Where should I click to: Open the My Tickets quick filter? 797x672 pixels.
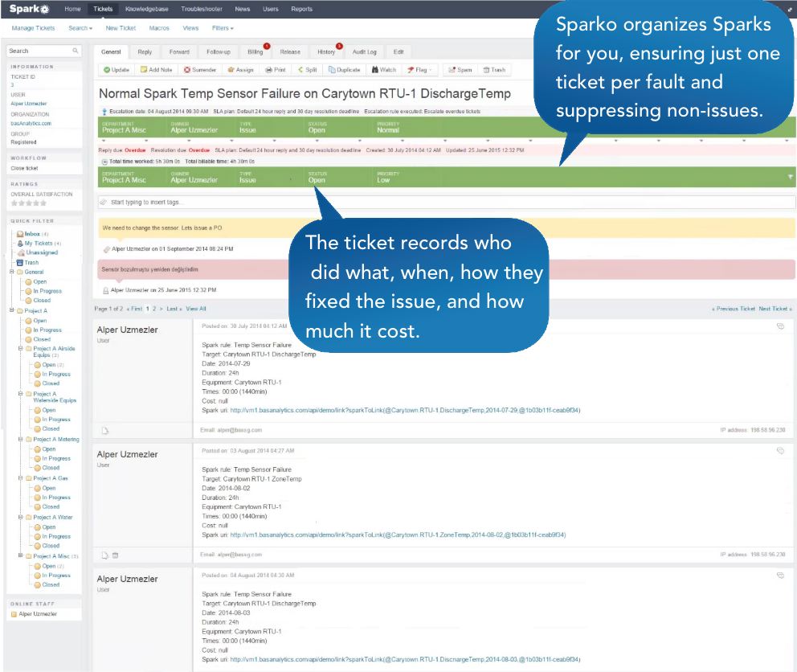click(x=39, y=244)
